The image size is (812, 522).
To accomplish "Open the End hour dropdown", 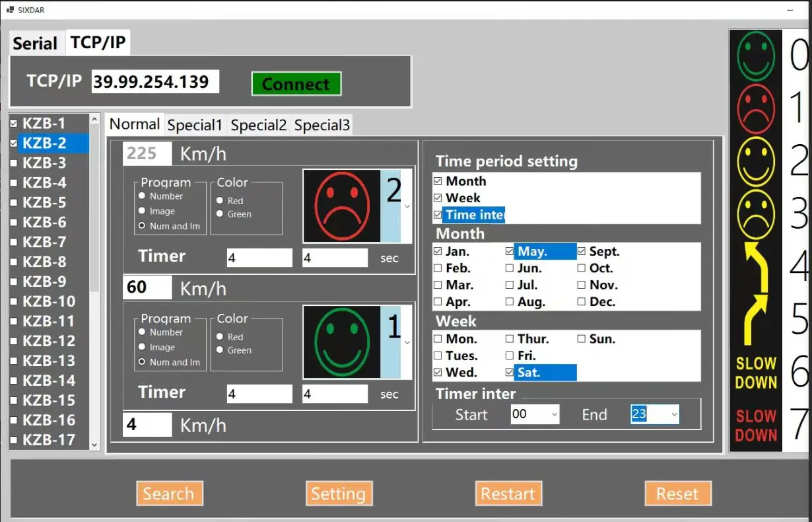I will (x=674, y=415).
